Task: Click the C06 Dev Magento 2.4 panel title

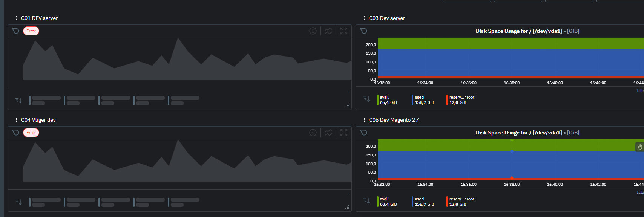Action: click(394, 120)
